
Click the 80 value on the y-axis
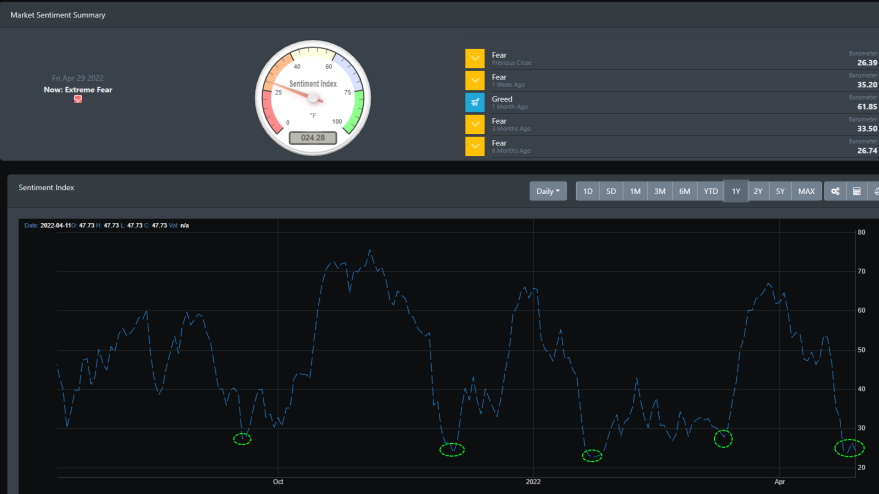861,232
